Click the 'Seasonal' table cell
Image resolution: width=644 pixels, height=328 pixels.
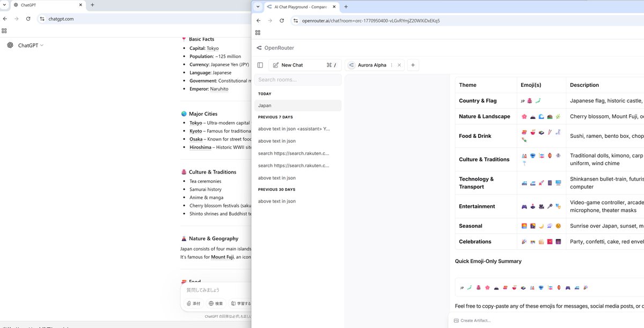[x=486, y=226]
